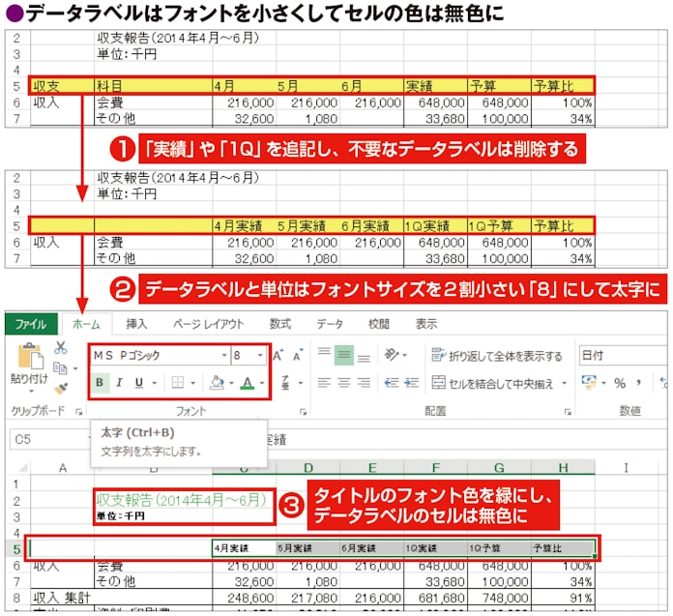Select row header 8 of bottom sheet
The height and width of the screenshot is (616, 673).
[16, 598]
